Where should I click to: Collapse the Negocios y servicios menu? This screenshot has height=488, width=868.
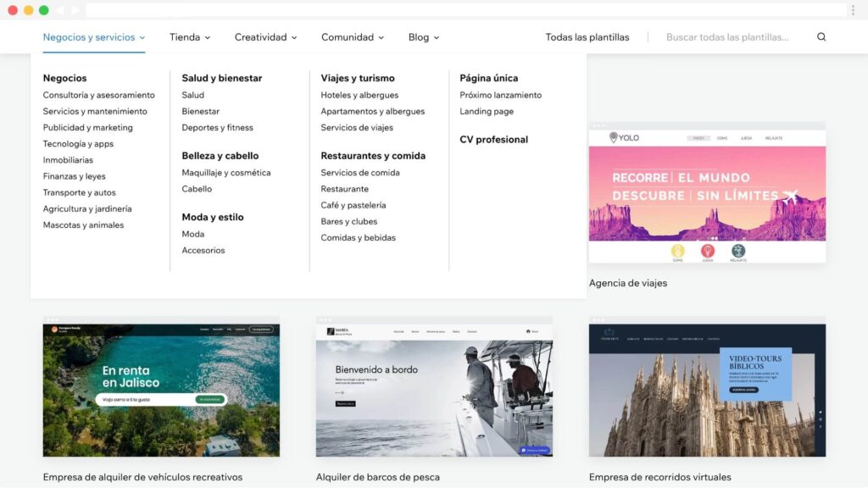pyautogui.click(x=93, y=37)
